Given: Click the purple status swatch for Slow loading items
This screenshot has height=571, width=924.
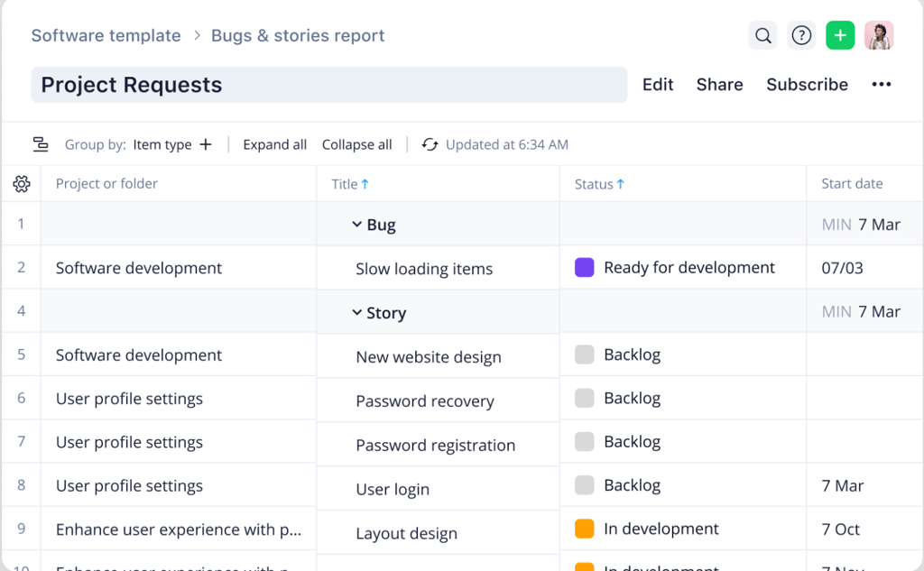Looking at the screenshot, I should (x=587, y=267).
